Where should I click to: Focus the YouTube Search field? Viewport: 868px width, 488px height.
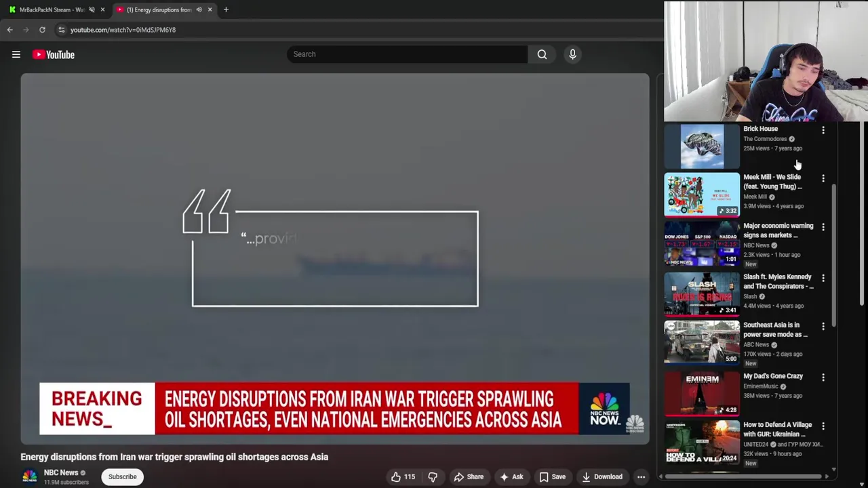click(407, 54)
